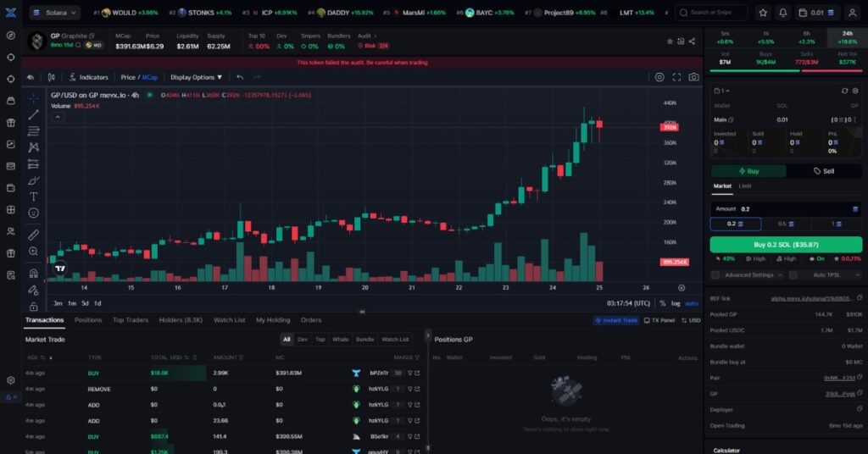
Task: Copy the GP Graphite token address
Action: coord(92,36)
